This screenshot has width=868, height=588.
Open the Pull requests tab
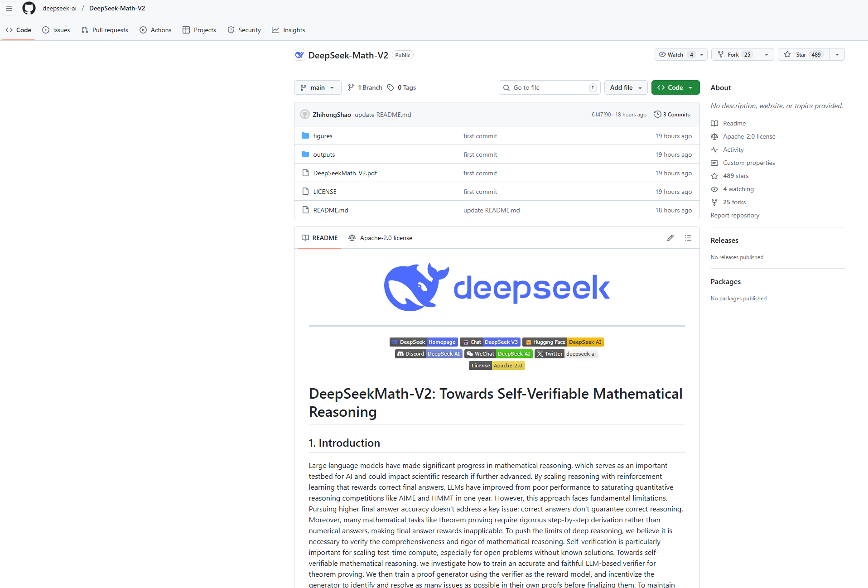pos(105,30)
